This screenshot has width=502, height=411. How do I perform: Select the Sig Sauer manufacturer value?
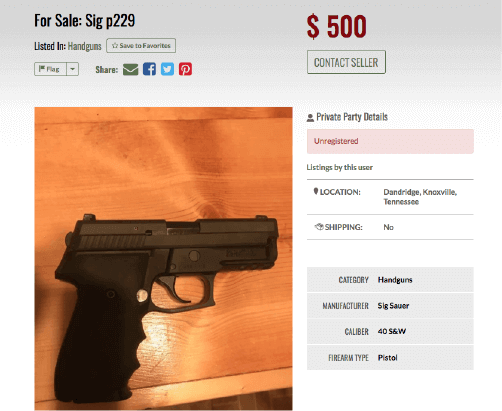(x=393, y=306)
